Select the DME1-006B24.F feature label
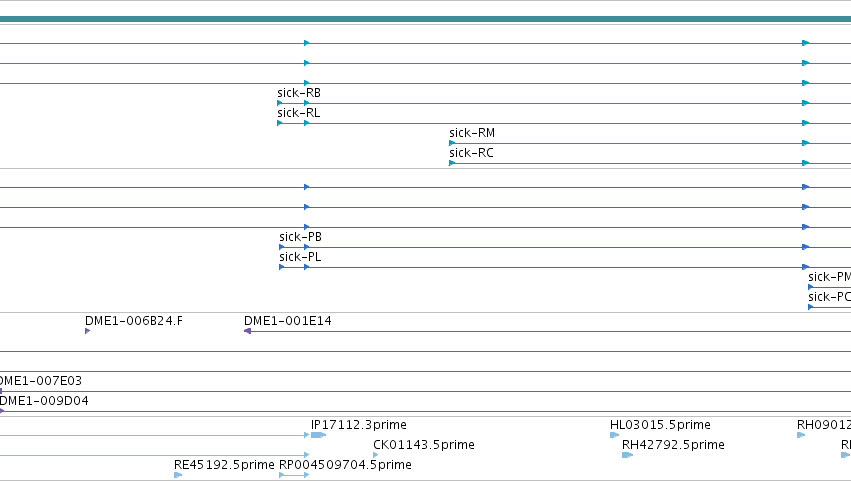851x481 pixels. tap(134, 321)
